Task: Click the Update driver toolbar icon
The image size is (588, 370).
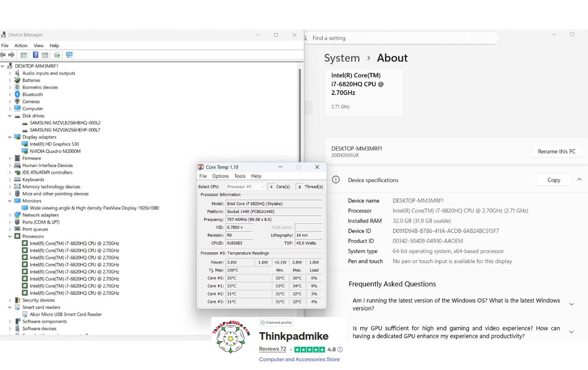Action: 57,55
